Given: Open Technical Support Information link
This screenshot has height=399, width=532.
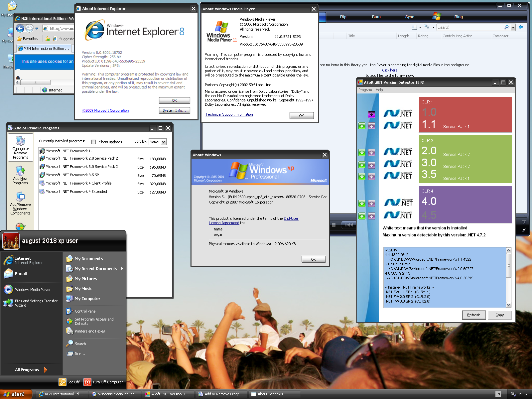Looking at the screenshot, I should (x=229, y=114).
